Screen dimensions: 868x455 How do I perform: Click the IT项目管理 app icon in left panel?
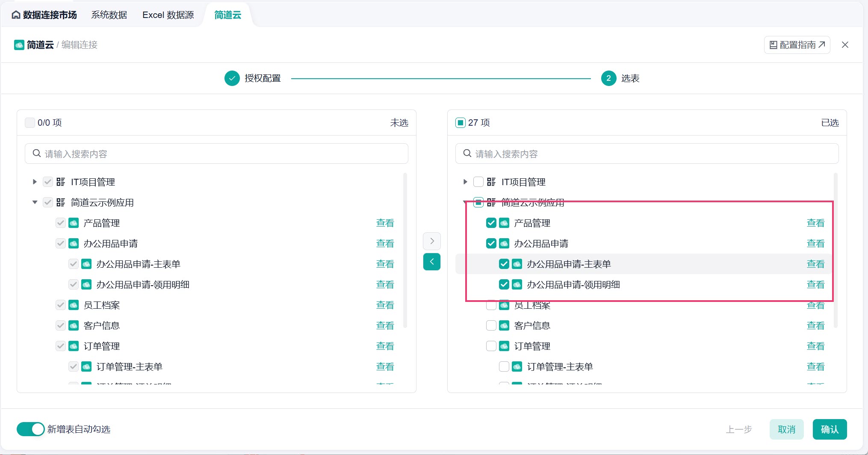[61, 182]
